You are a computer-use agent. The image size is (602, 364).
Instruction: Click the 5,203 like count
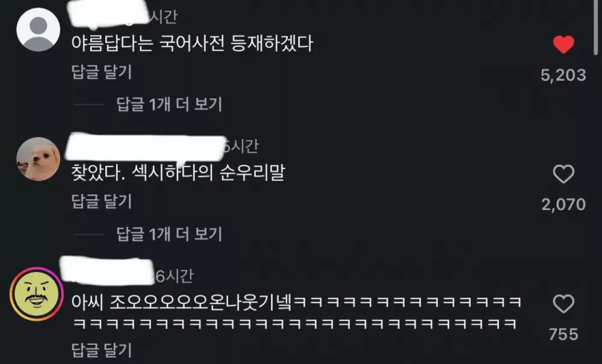point(563,75)
